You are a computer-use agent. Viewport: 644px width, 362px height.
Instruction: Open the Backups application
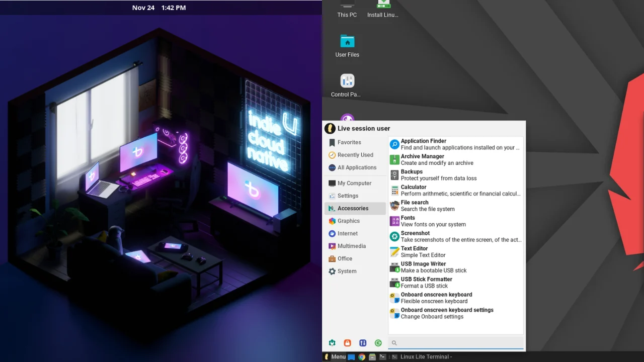pyautogui.click(x=455, y=175)
